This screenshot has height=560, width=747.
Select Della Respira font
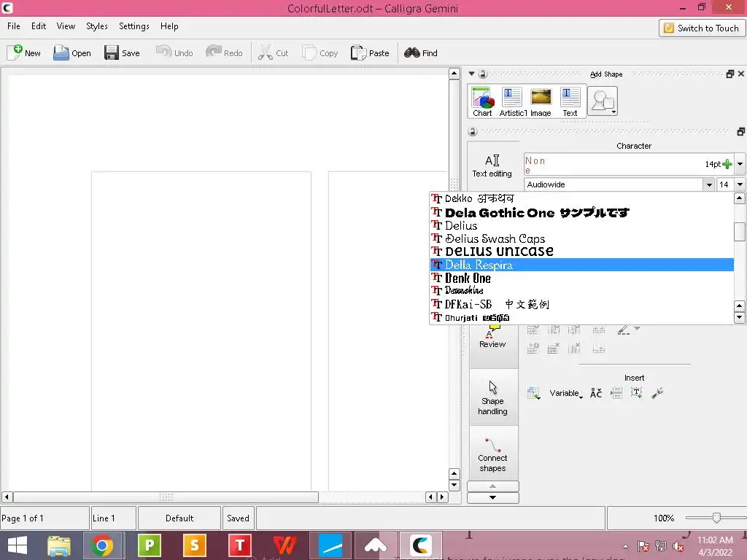[x=581, y=265]
